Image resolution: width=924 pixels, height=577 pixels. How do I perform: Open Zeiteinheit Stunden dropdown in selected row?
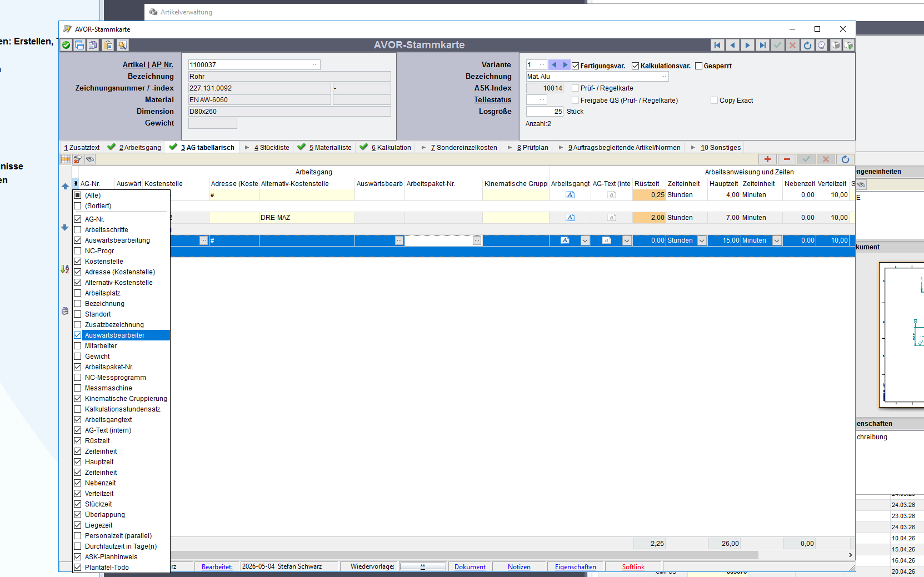pyautogui.click(x=702, y=240)
